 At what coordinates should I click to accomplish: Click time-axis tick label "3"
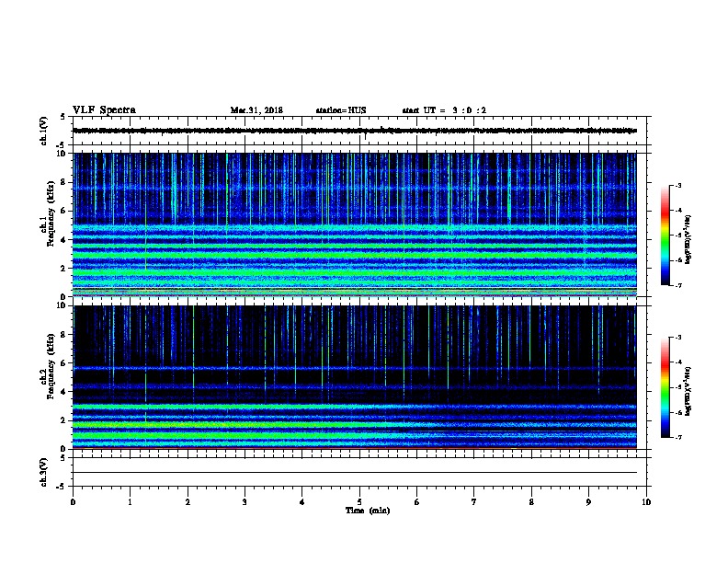pos(245,502)
